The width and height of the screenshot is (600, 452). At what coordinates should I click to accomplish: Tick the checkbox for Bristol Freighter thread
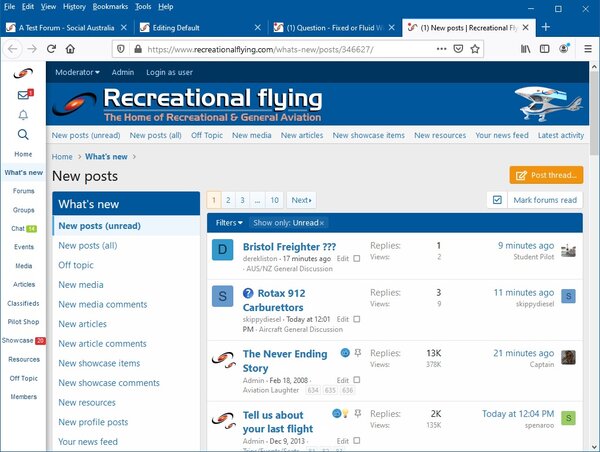coord(357,258)
